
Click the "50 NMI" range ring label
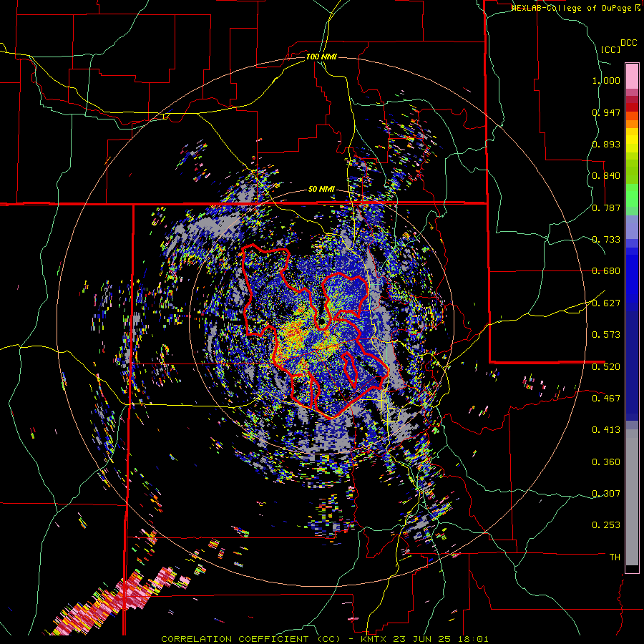pyautogui.click(x=321, y=190)
